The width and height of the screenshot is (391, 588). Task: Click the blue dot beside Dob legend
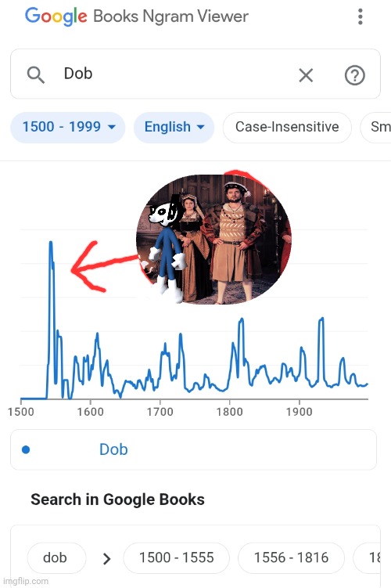[26, 449]
